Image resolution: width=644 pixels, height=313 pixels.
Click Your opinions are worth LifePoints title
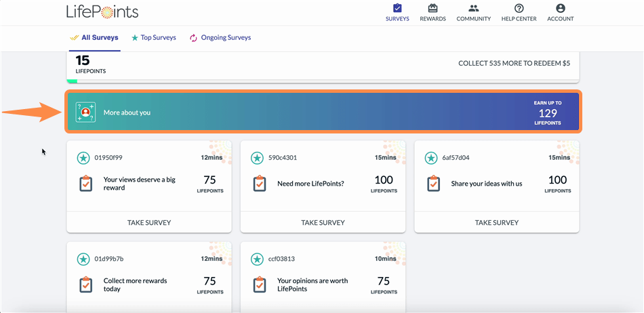point(313,285)
